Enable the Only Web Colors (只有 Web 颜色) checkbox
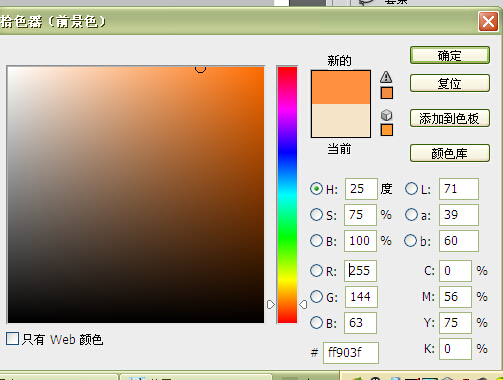Viewport: 503px width, 380px height. point(12,338)
